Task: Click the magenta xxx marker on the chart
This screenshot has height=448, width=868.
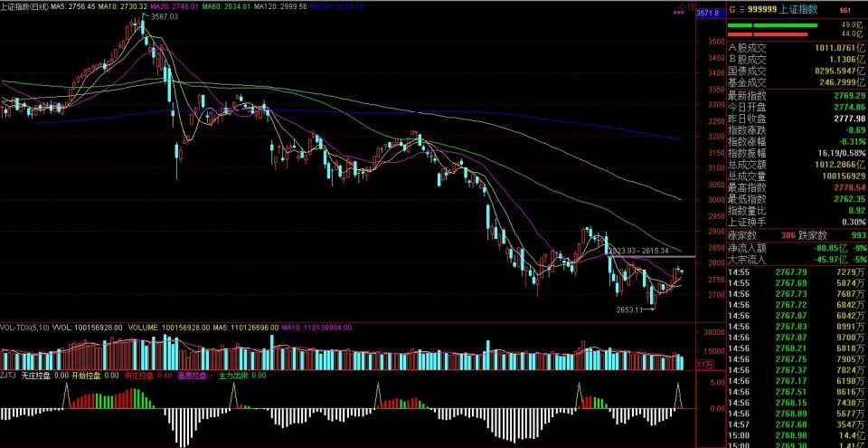Action: (x=680, y=14)
